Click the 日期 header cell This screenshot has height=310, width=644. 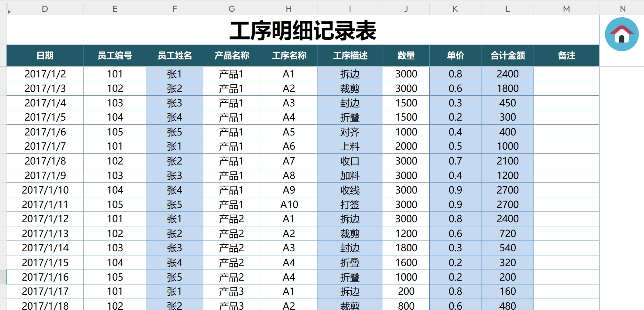(45, 56)
